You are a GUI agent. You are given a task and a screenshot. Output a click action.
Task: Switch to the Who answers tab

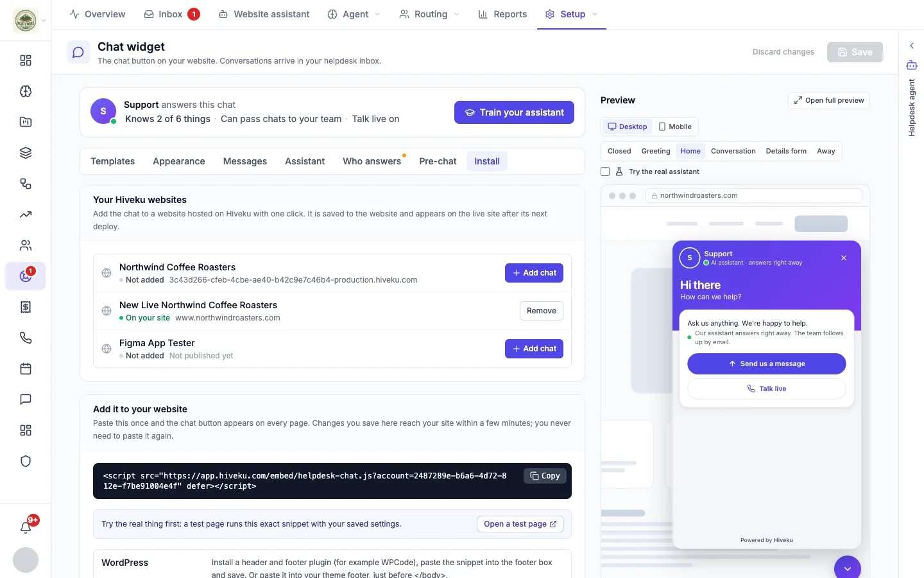(372, 161)
